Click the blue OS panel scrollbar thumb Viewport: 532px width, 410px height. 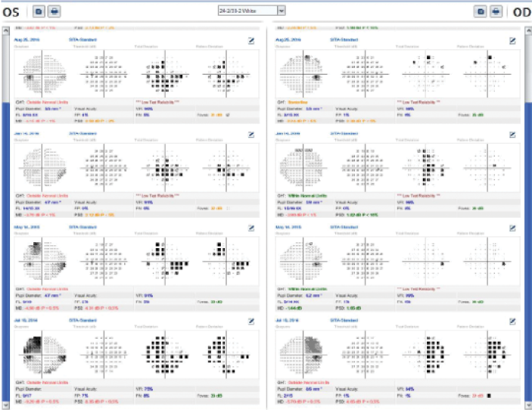coord(6,252)
